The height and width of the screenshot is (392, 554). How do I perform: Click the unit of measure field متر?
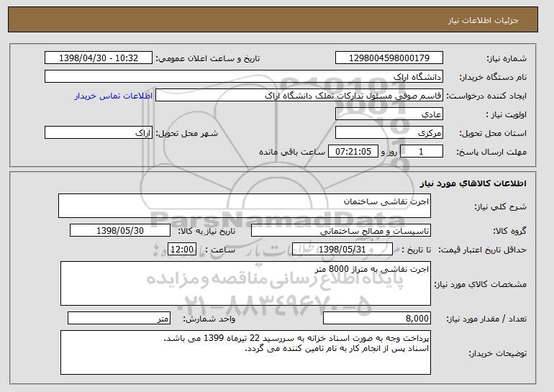click(x=119, y=318)
